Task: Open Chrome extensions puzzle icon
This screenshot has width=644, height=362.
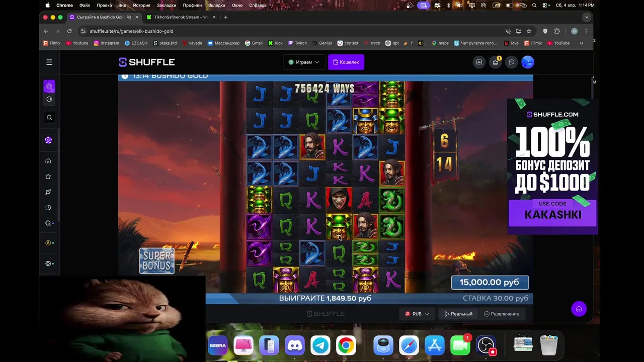Action: click(x=557, y=31)
